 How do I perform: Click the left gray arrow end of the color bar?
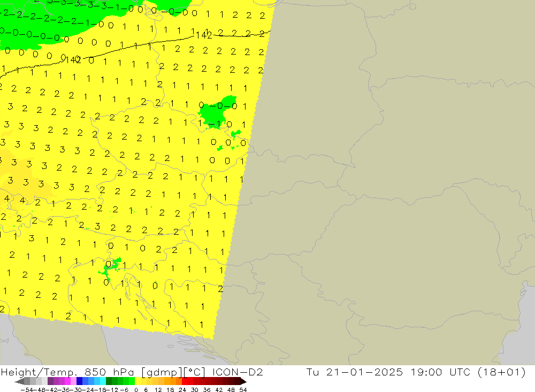coord(19,381)
